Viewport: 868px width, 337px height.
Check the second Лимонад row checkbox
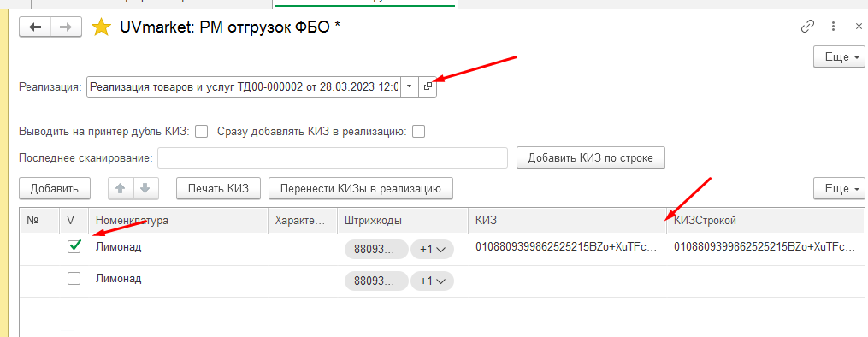74,279
